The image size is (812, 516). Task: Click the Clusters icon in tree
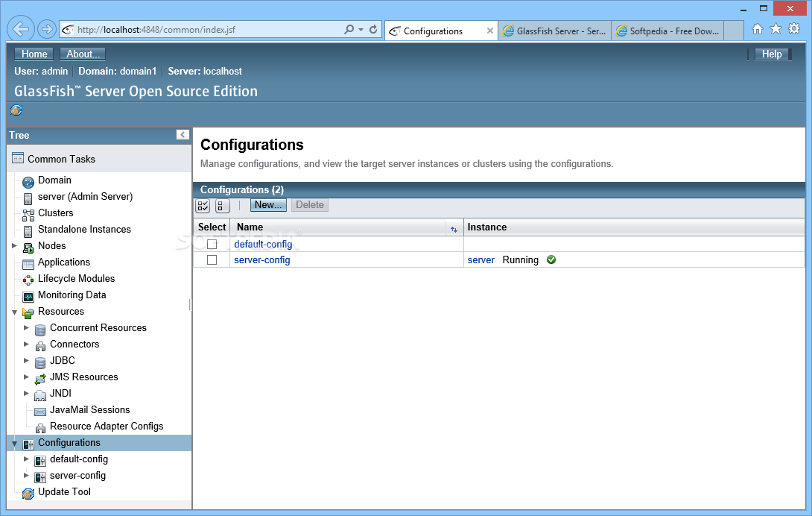pos(28,215)
